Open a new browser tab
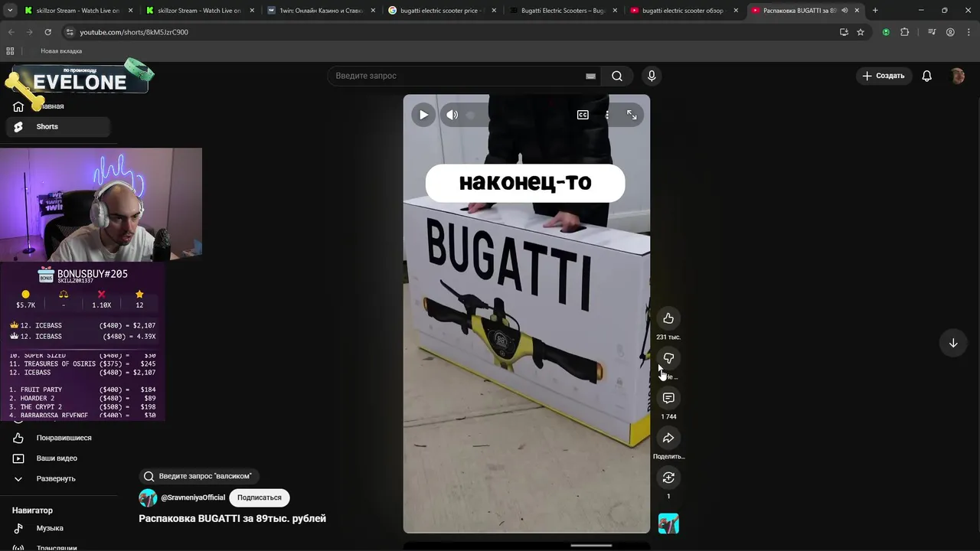This screenshot has height=551, width=980. (875, 11)
